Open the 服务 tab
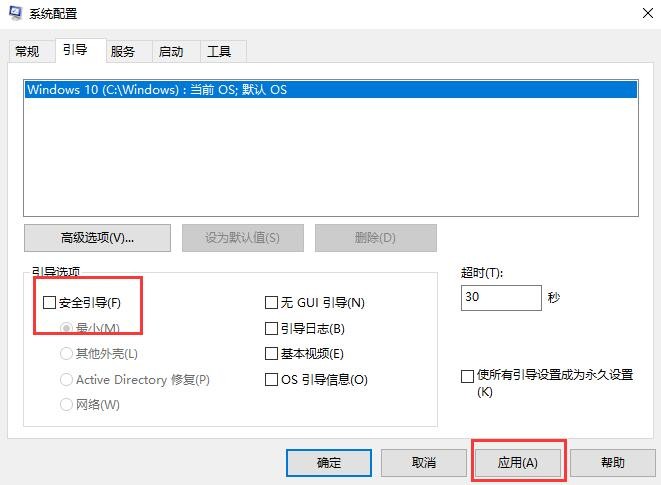The width and height of the screenshot is (661, 485). click(x=123, y=51)
